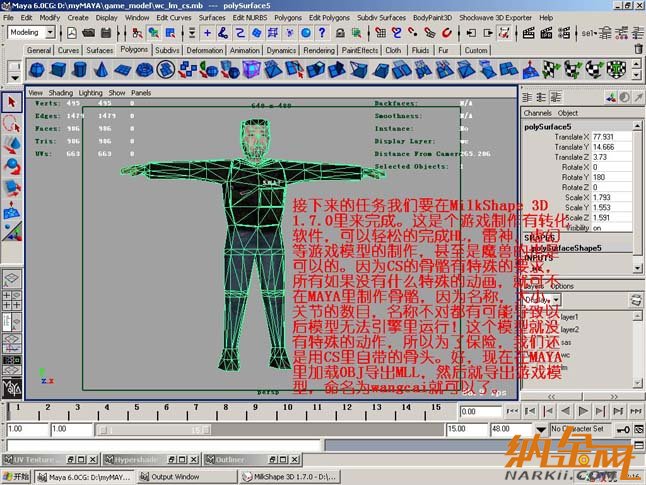Viewport: 646px width, 485px height.
Task: Switch to the Deformation shelf tab
Action: 204,50
